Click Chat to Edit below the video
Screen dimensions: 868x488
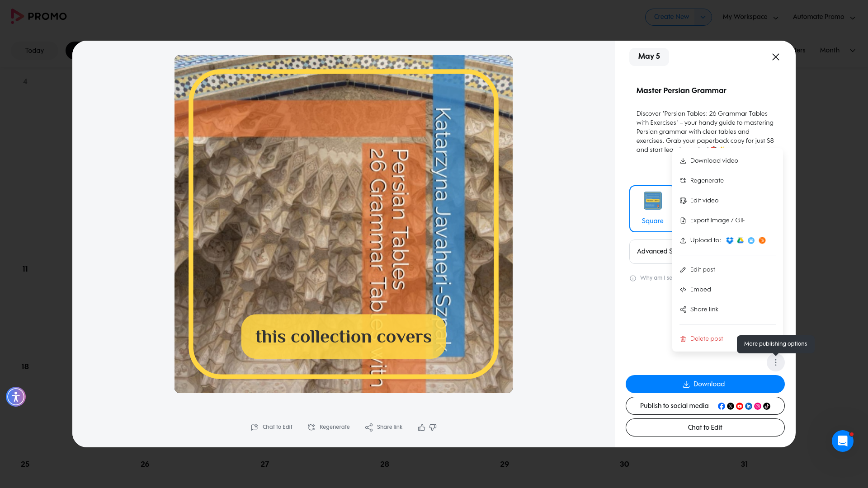pyautogui.click(x=272, y=427)
